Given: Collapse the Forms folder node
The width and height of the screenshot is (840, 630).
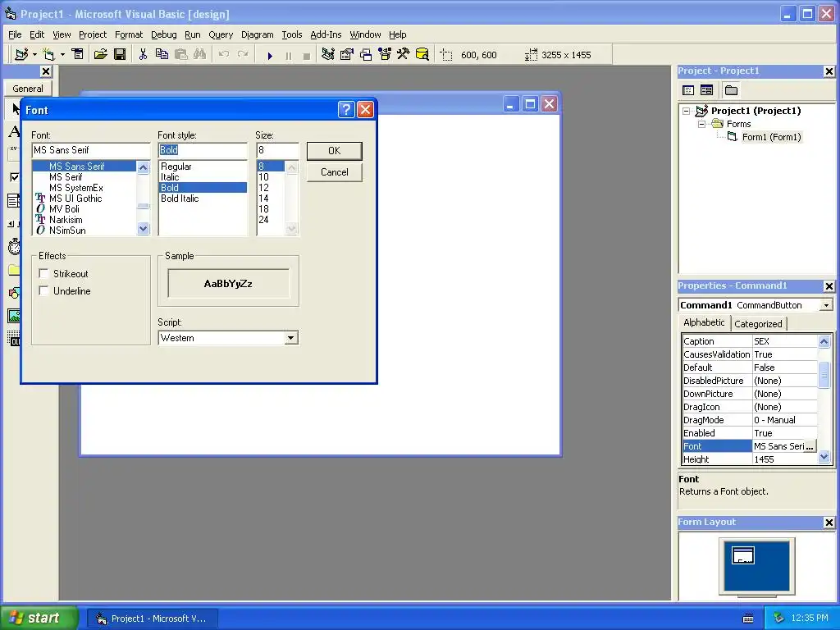Looking at the screenshot, I should coord(702,125).
